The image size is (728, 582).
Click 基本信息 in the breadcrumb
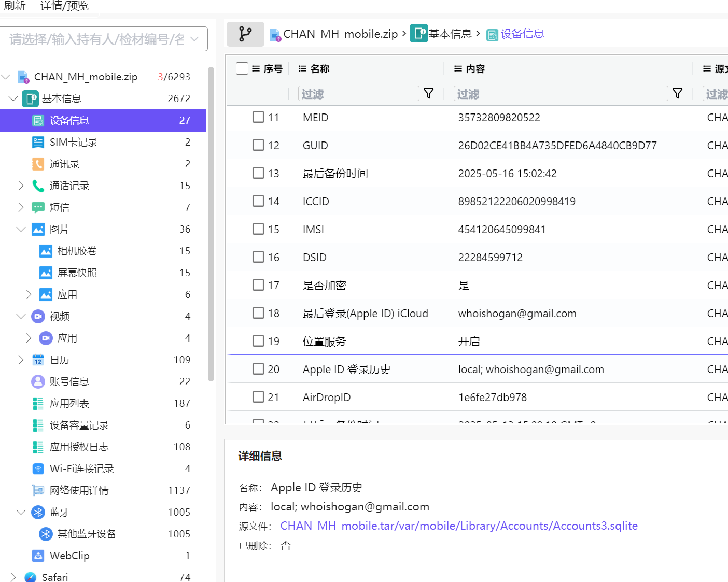tap(450, 34)
